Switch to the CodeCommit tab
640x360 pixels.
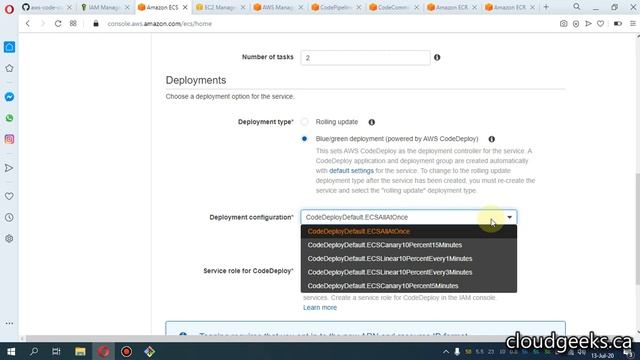click(x=392, y=7)
